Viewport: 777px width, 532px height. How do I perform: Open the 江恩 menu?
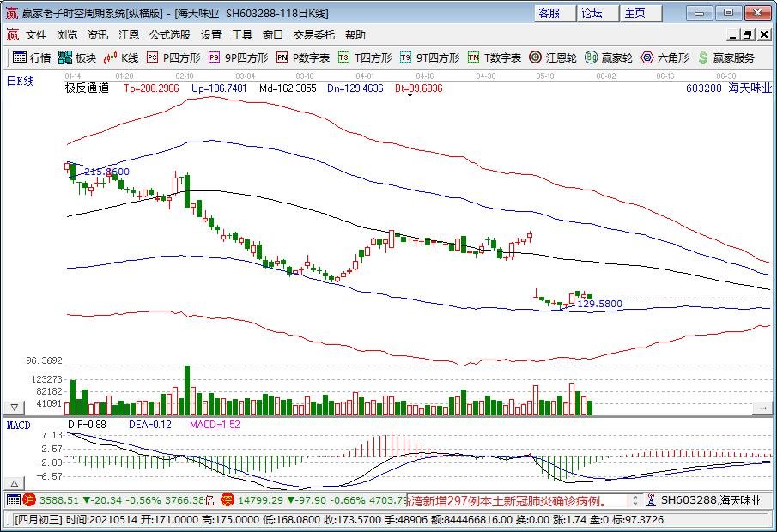click(x=128, y=34)
